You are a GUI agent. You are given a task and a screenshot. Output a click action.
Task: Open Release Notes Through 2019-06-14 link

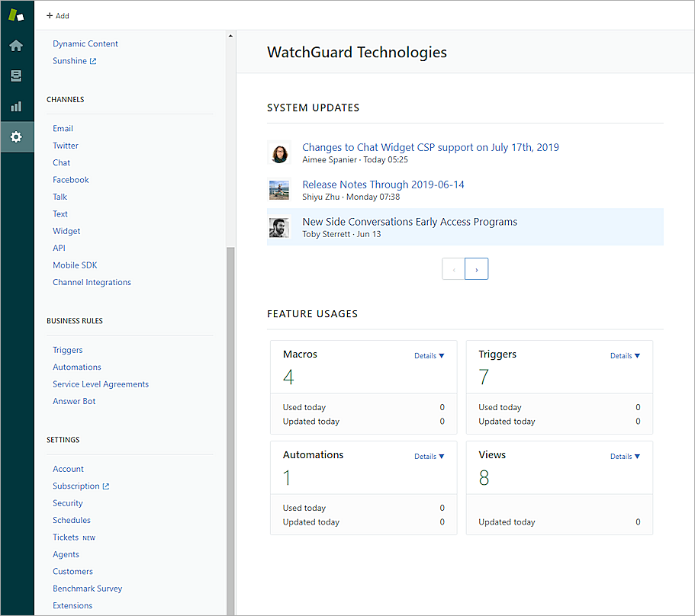(x=383, y=184)
